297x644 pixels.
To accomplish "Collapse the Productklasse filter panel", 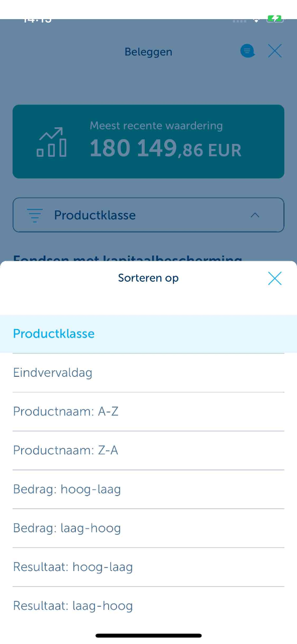I will (255, 215).
